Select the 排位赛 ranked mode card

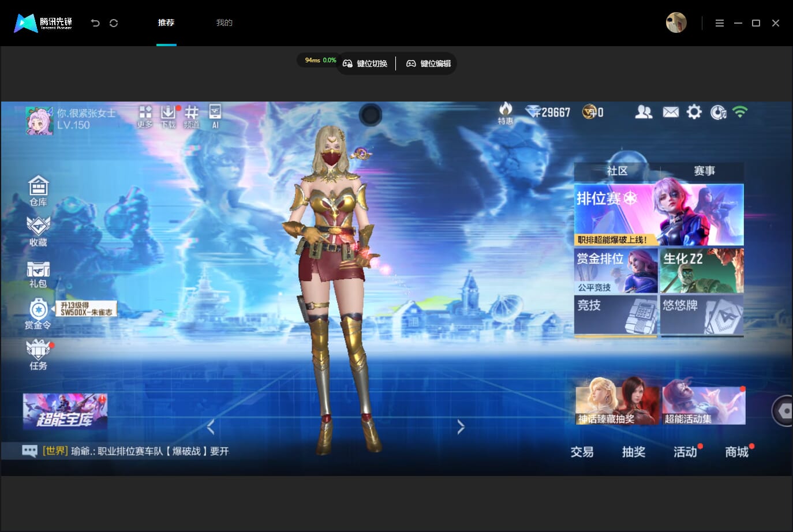coord(659,215)
